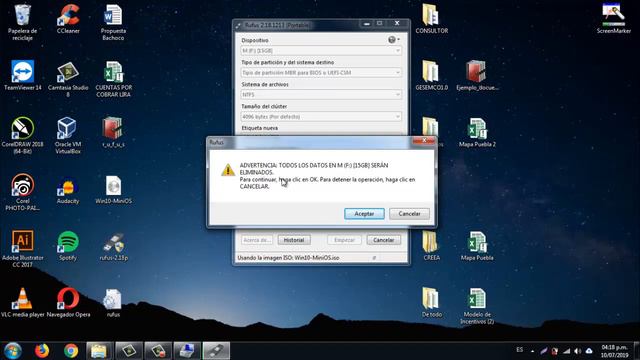Select the Audacity desktop shortcut
Screen dimensions: 640x360
68,189
